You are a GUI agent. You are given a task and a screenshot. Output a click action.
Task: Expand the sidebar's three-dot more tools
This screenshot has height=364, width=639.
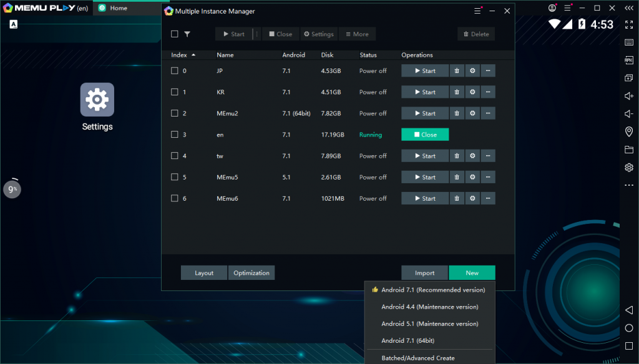[x=629, y=185]
